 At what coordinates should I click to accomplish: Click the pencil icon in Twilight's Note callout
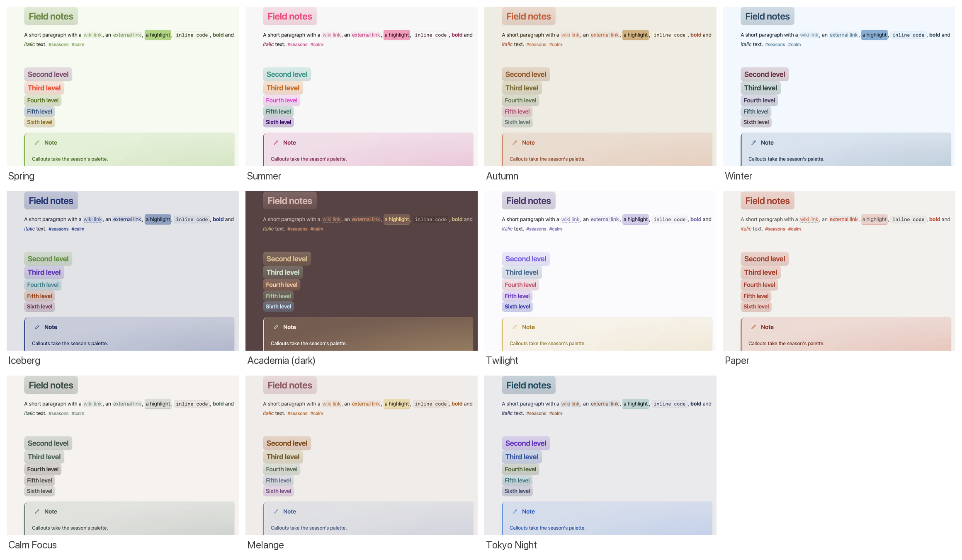point(515,327)
